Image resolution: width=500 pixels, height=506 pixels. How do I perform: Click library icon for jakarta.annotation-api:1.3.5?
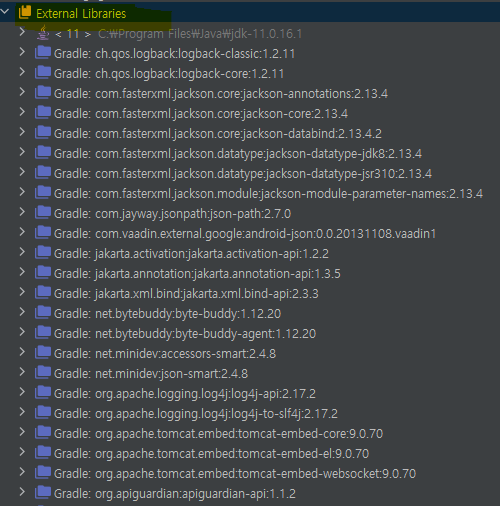(43, 272)
